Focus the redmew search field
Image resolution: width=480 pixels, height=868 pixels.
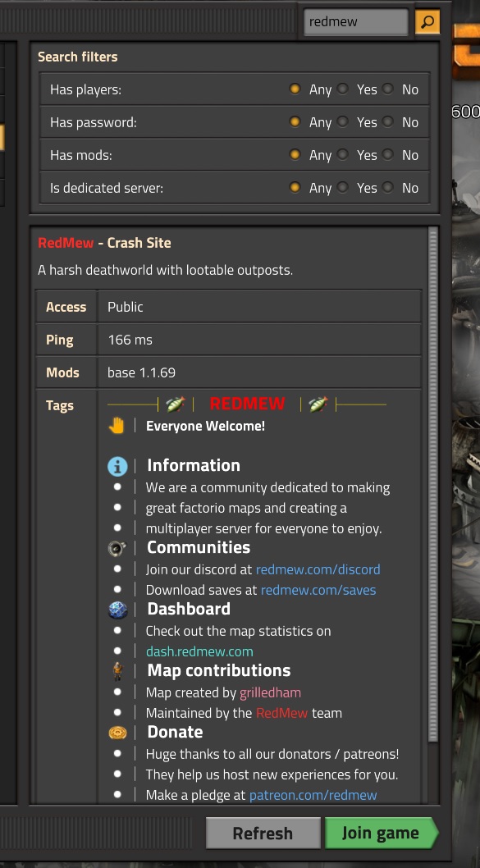pos(355,22)
